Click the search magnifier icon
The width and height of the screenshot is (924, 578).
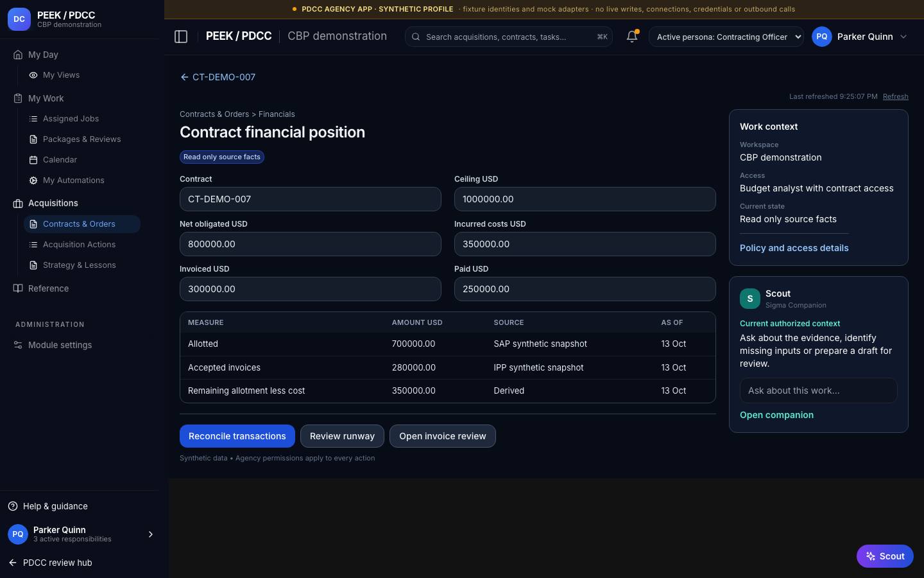[x=416, y=37]
